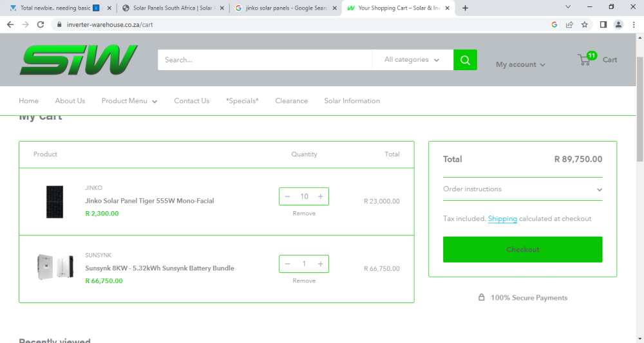Open the Solar Information page

tap(352, 101)
